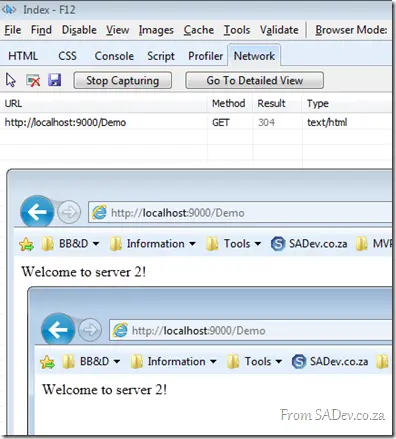Image resolution: width=396 pixels, height=439 pixels.
Task: Click the back arrow in the nested lower browser
Action: (58, 329)
